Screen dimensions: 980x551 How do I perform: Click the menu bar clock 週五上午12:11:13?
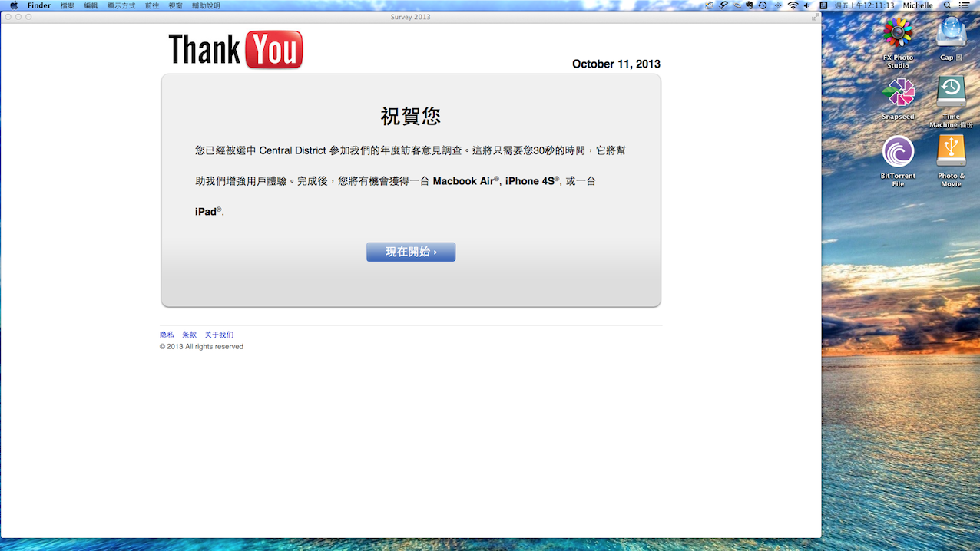864,5
